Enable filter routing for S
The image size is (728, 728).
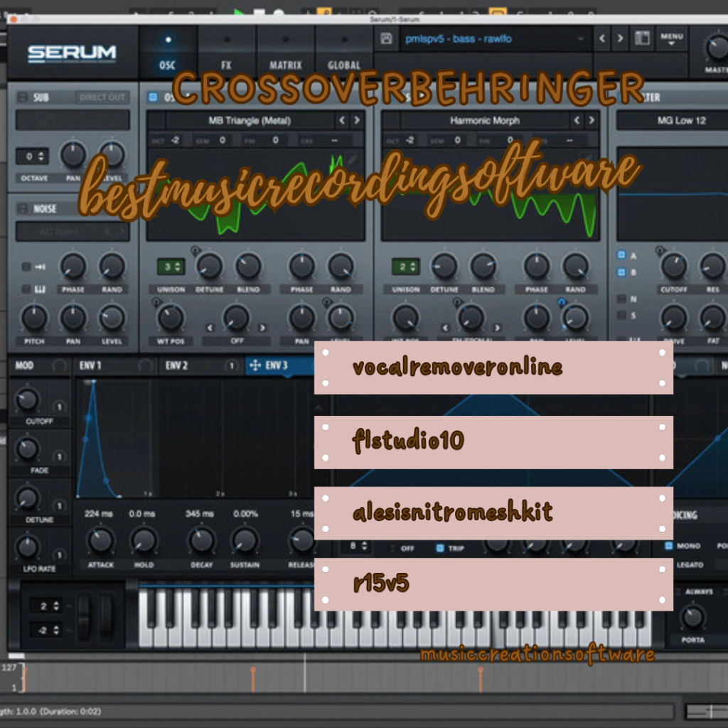click(x=621, y=315)
